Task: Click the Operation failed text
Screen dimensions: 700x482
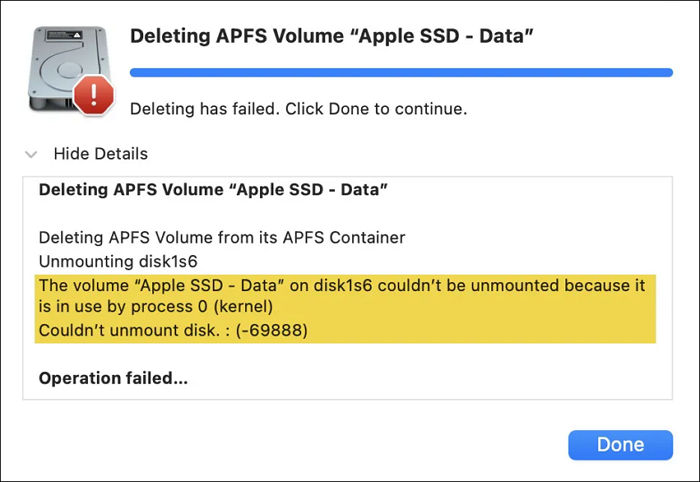Action: coord(113,378)
